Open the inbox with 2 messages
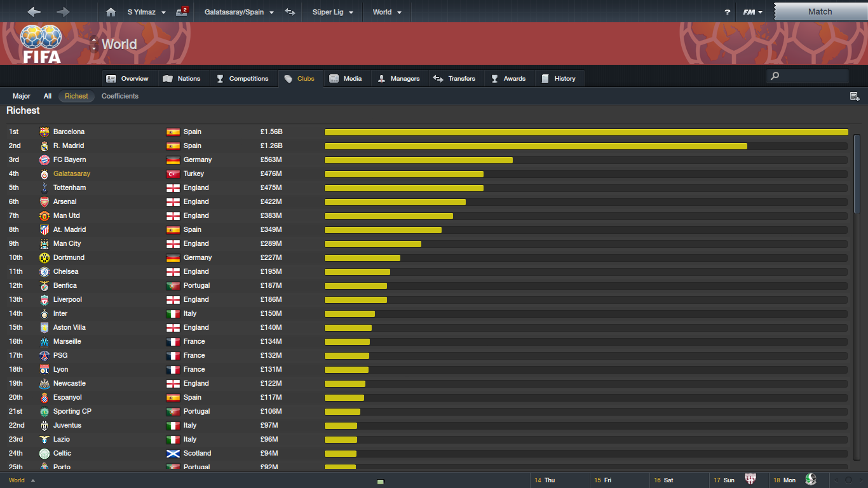The width and height of the screenshot is (868, 488). pos(182,11)
